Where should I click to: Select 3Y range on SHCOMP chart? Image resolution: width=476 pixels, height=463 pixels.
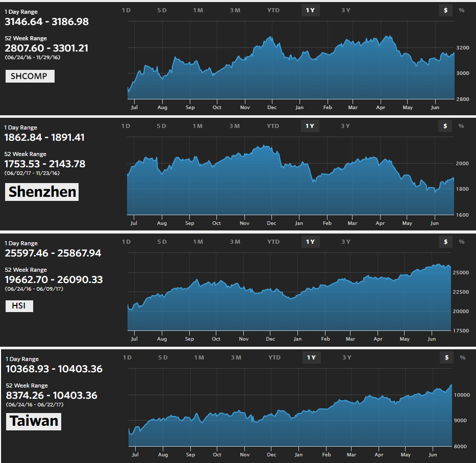pyautogui.click(x=346, y=10)
